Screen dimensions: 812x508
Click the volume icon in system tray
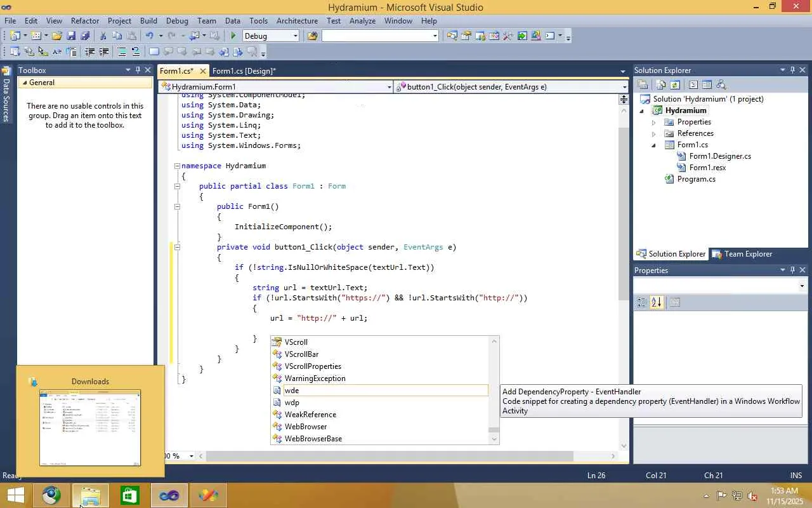(x=752, y=496)
